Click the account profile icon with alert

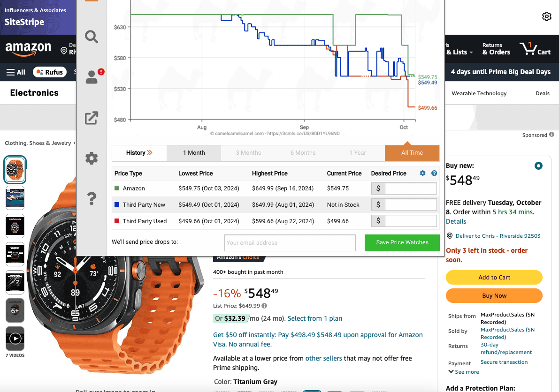coord(92,77)
